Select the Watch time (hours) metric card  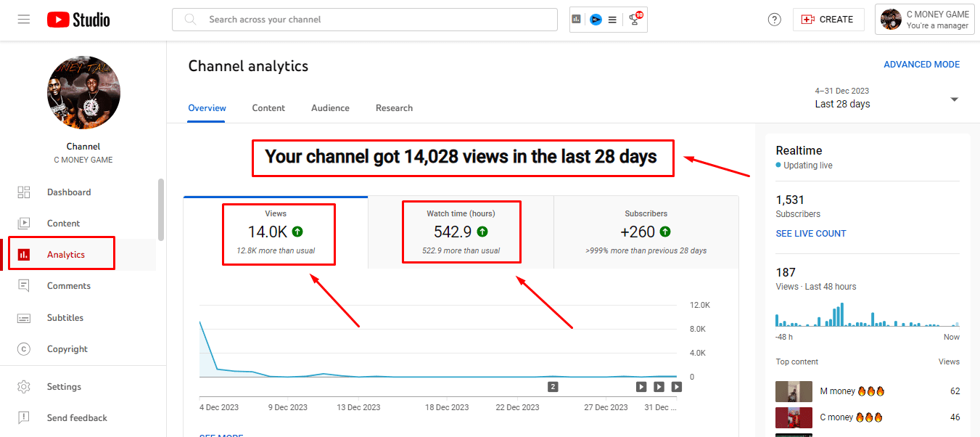point(461,232)
